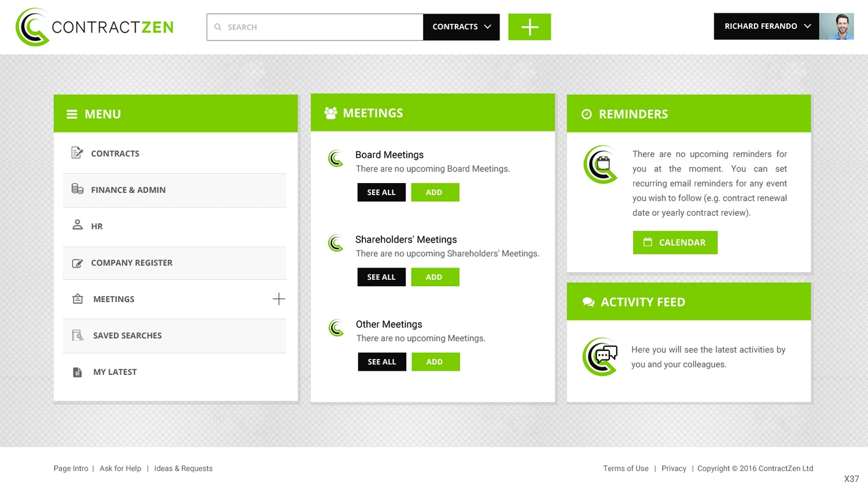Click the Ask for Help link

tap(120, 469)
